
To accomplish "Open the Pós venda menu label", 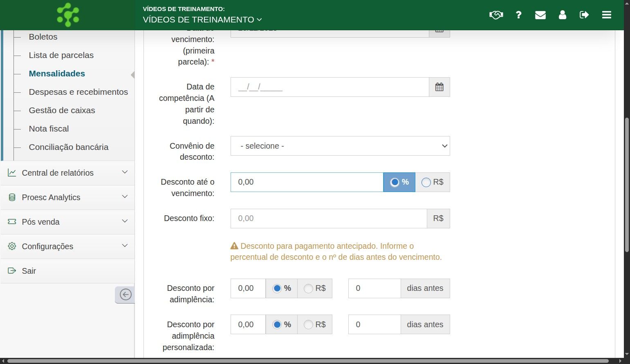I will point(40,222).
